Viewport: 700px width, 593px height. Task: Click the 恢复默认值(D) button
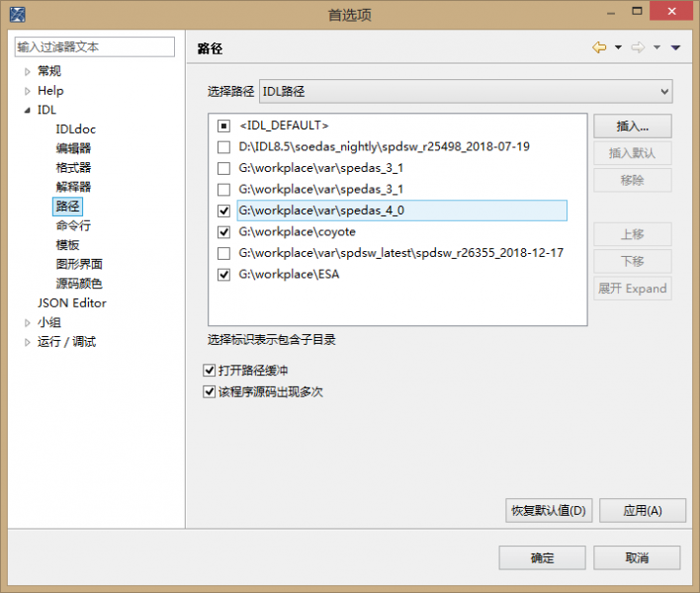pos(548,511)
